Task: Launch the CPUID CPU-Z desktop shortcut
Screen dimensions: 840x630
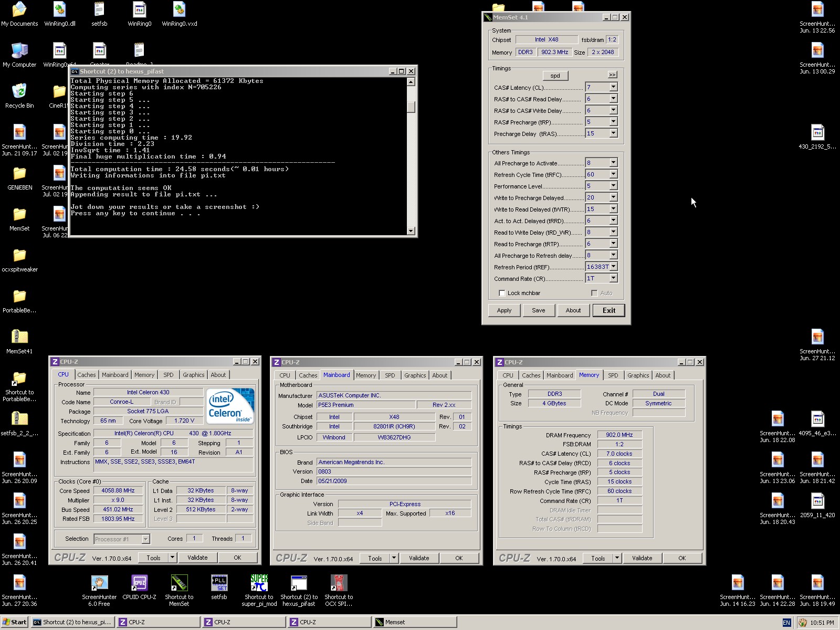Action: [x=139, y=587]
